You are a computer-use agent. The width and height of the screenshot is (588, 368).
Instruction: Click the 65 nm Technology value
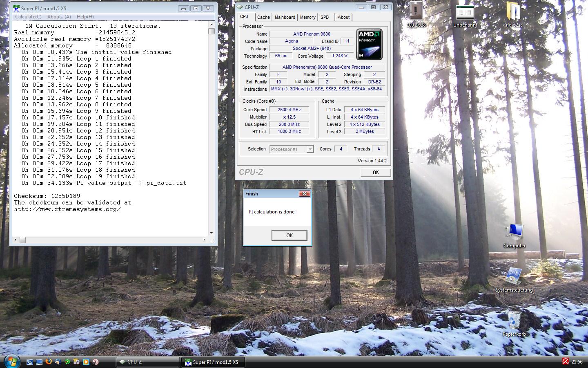coord(281,56)
